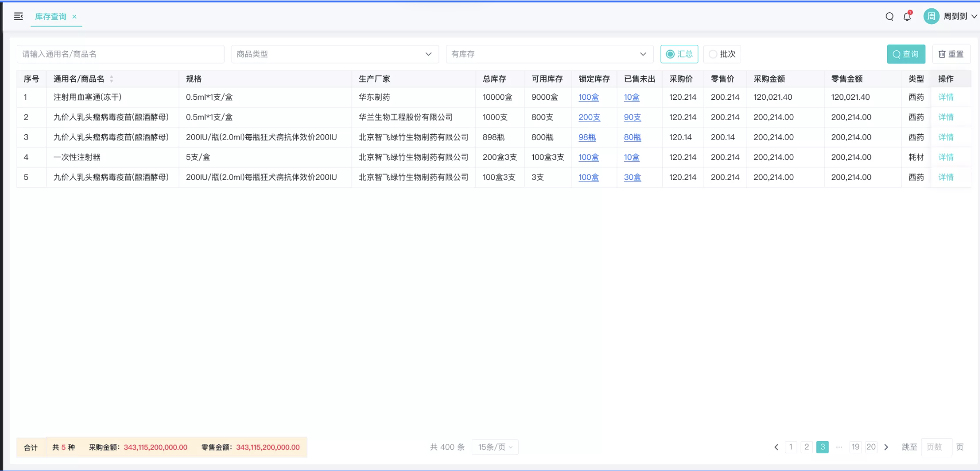Open locked stock 98瓶 link
Image resolution: width=980 pixels, height=471 pixels.
point(587,137)
